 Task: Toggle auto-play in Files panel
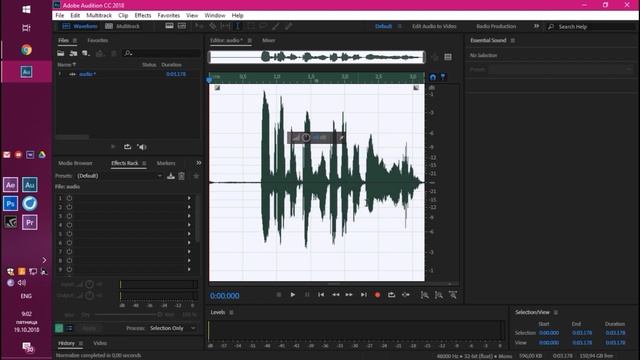142,147
